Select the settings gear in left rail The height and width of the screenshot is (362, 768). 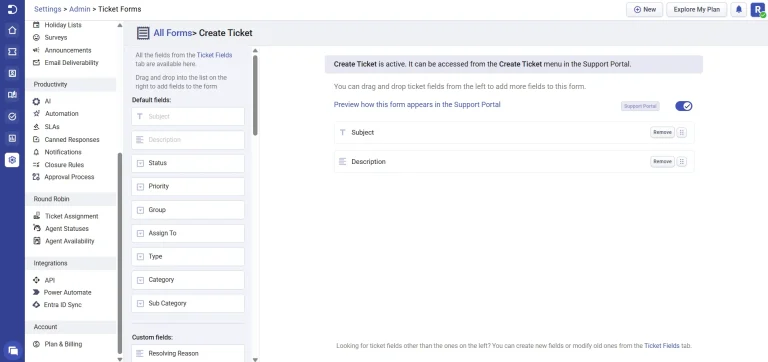(x=12, y=160)
